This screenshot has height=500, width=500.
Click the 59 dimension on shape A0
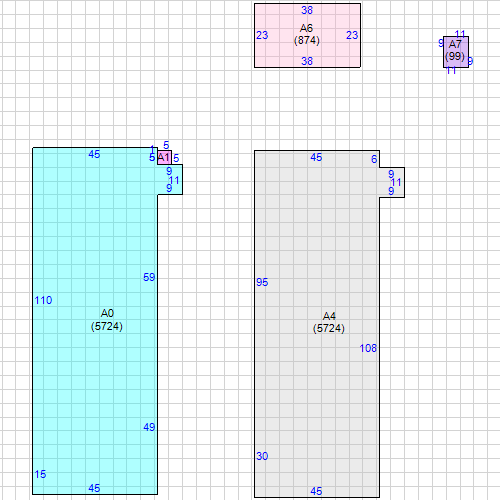tap(149, 277)
